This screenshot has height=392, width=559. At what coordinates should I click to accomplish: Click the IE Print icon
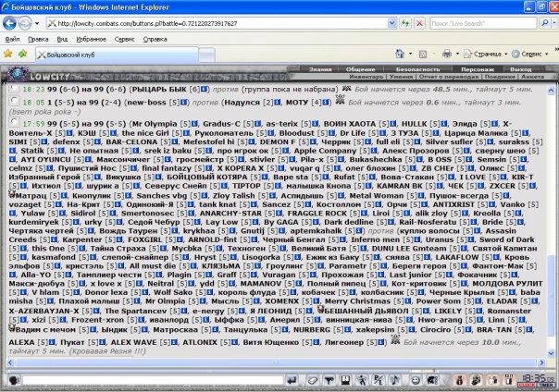447,55
